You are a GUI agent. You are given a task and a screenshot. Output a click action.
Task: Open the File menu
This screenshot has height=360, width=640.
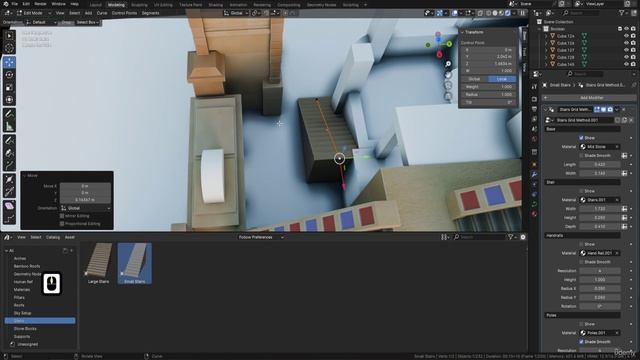tap(15, 4)
